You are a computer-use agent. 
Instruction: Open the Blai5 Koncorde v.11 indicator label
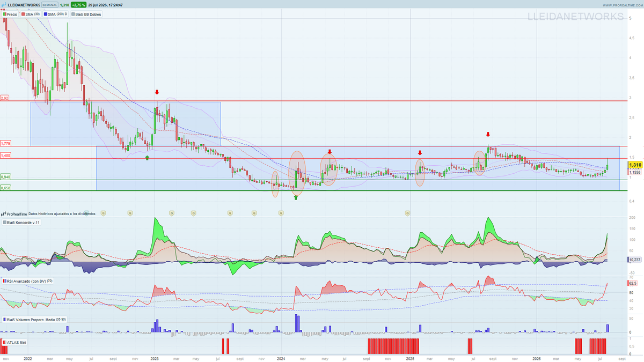[x=21, y=222]
